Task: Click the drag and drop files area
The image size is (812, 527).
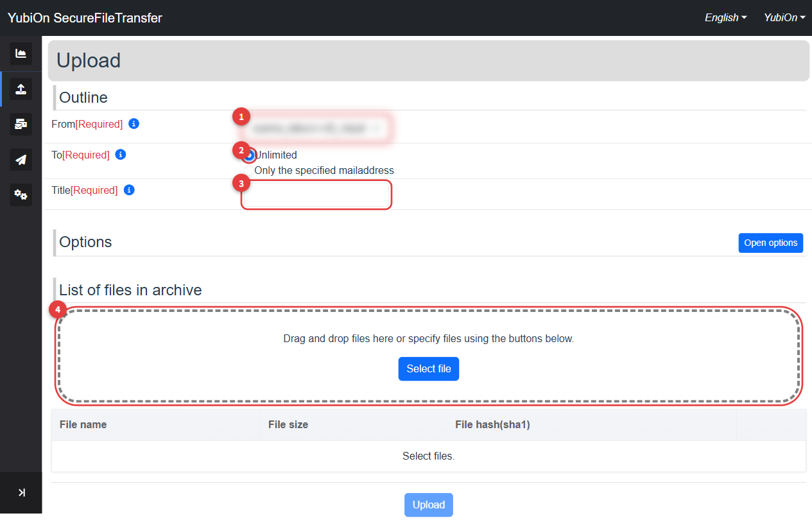Action: [x=429, y=356]
